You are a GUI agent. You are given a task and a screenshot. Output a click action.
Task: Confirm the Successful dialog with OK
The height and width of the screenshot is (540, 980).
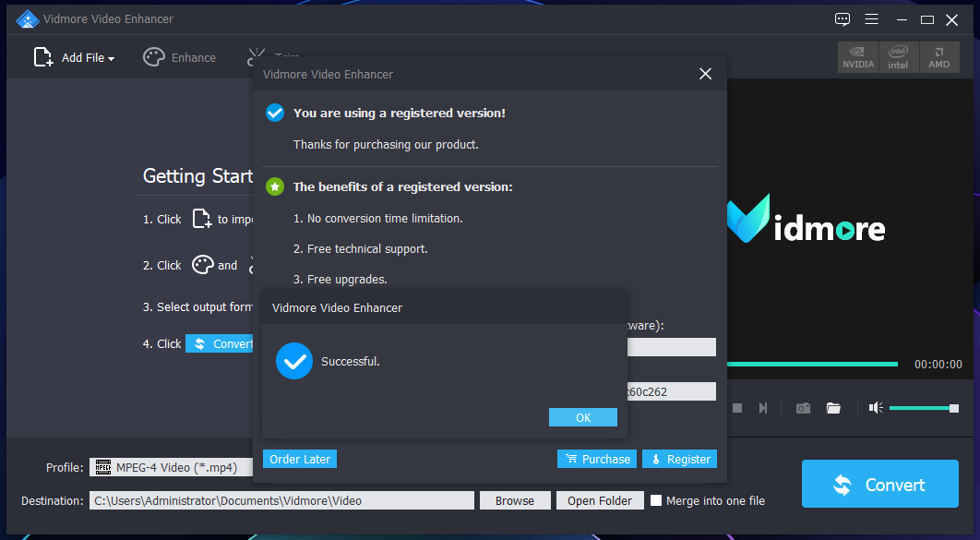tap(583, 417)
